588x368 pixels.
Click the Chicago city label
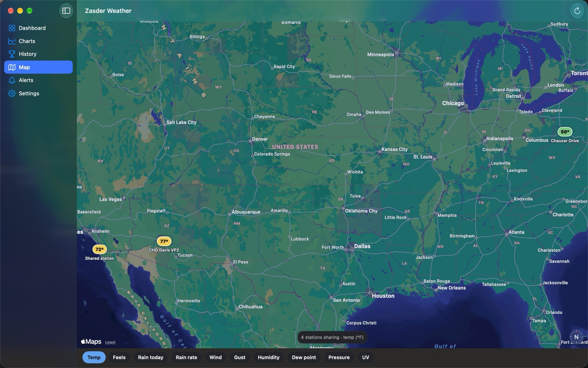pyautogui.click(x=453, y=103)
